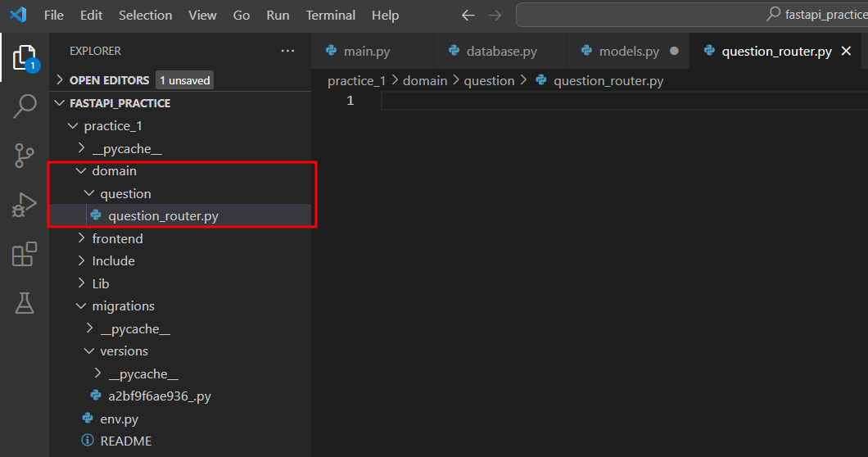Image resolution: width=868 pixels, height=457 pixels.
Task: Open the Testing flask icon
Action: point(25,303)
